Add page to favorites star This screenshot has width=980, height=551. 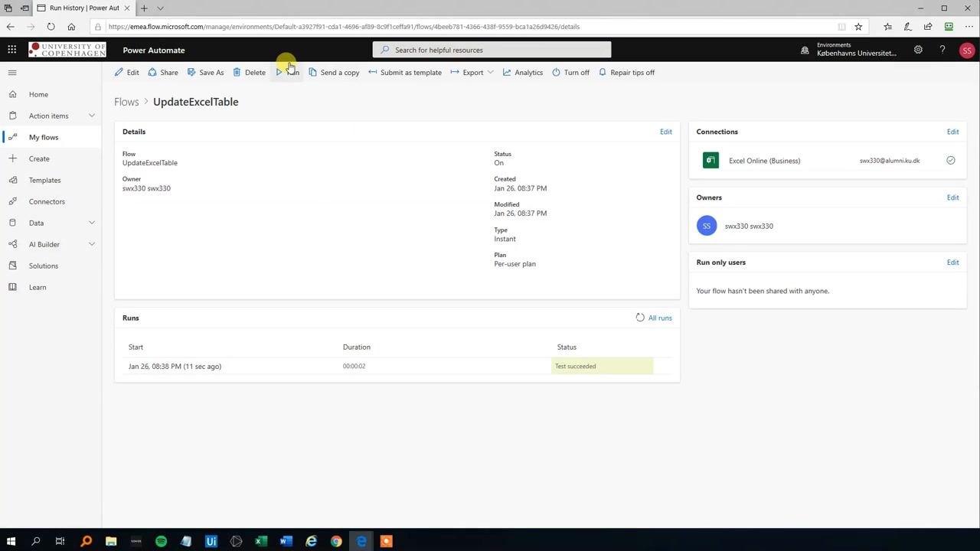click(858, 27)
